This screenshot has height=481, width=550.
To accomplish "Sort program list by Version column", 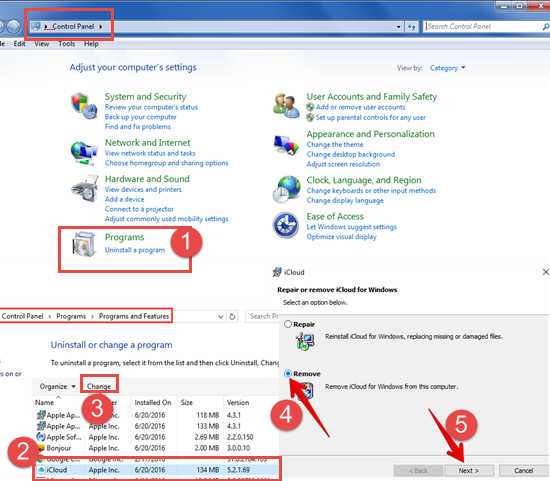I will coord(251,403).
